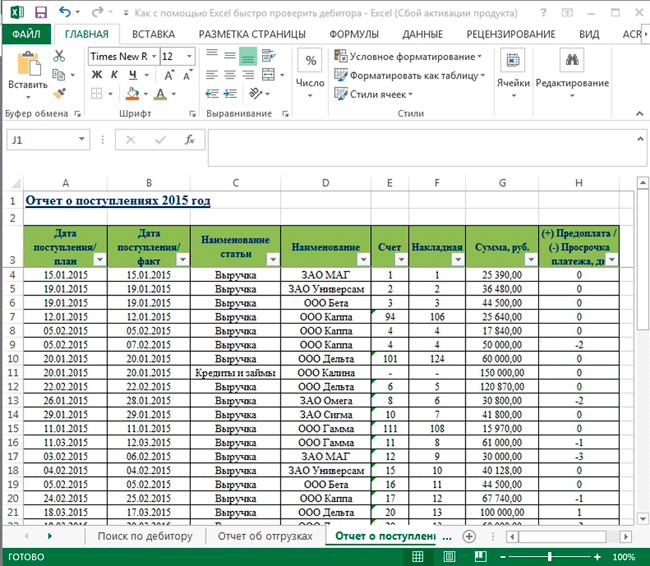Switch to РАЗМЕТКА СТРАНИЦЫ tab
Image resolution: width=650 pixels, height=566 pixels.
252,34
